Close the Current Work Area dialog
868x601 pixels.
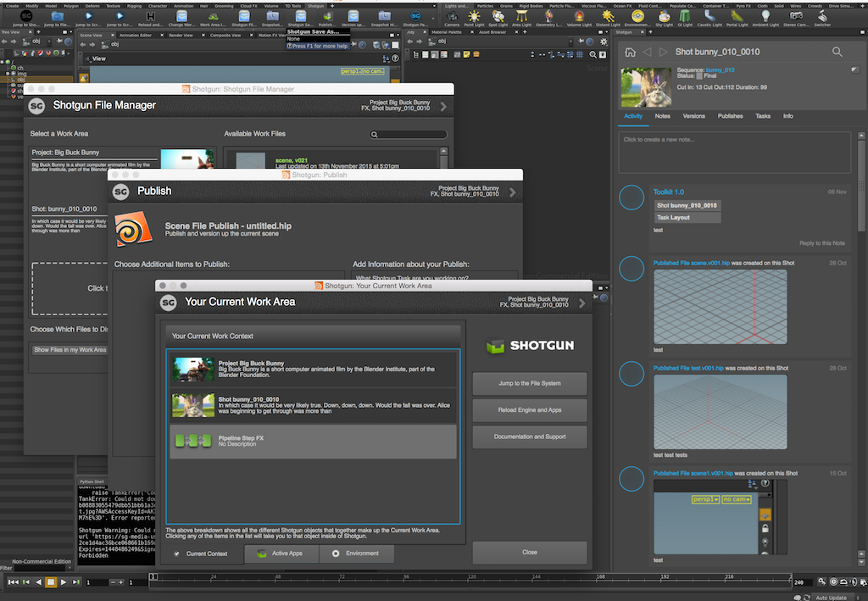coord(530,553)
